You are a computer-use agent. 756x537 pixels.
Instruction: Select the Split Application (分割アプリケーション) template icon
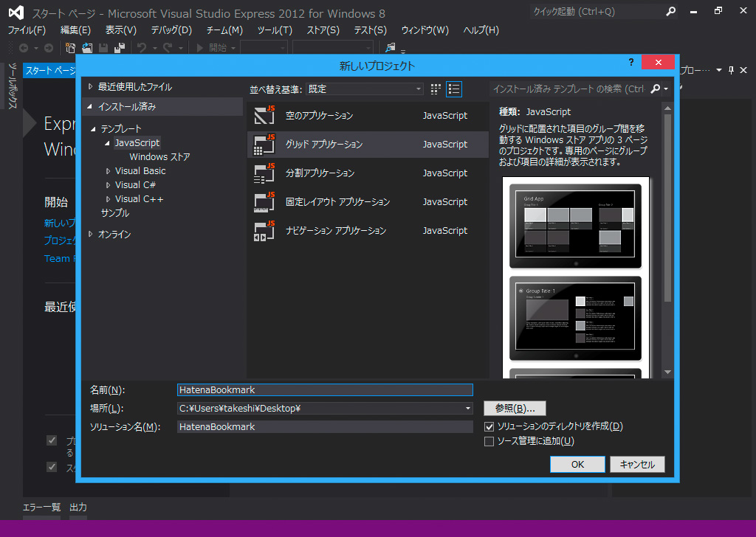pos(264,173)
